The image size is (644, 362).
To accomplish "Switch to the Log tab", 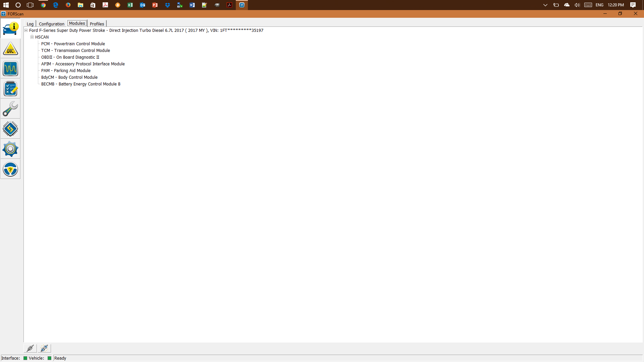I will 30,23.
